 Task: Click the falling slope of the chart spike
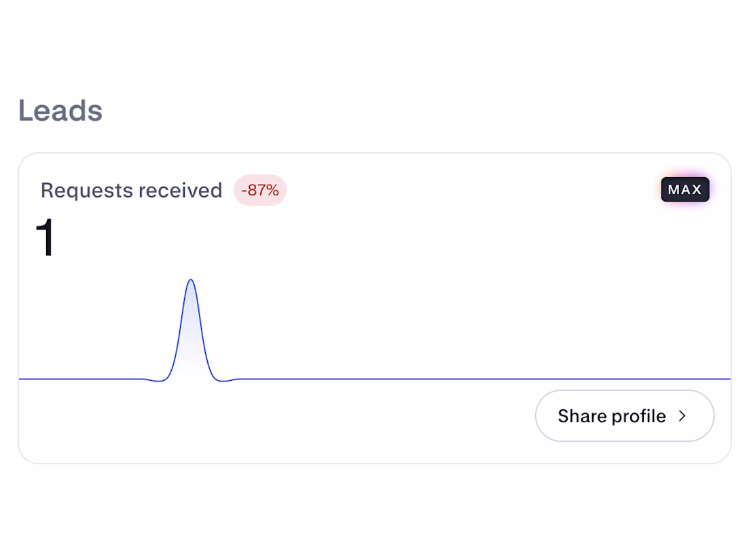point(203,333)
